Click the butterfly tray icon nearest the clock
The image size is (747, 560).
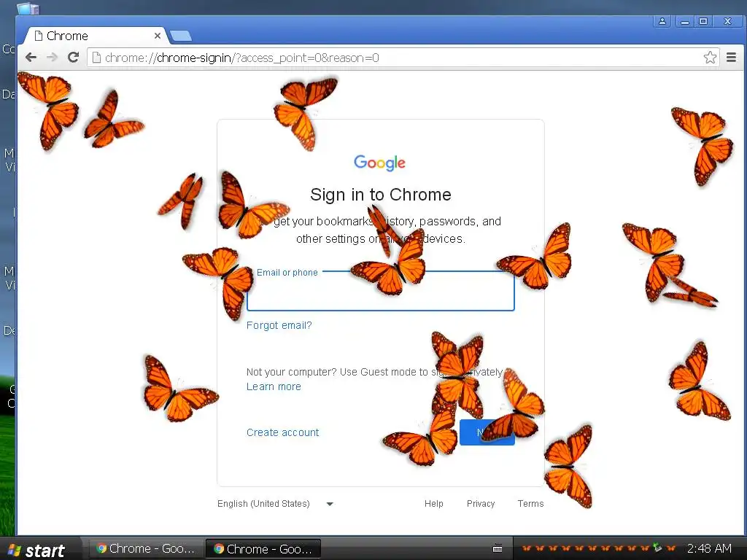(x=671, y=548)
